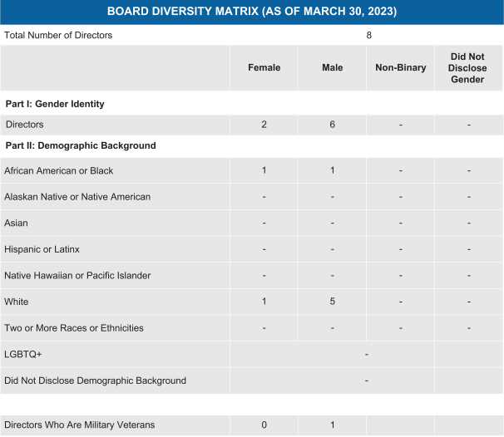Select the Part I: Gender Identity heading
Image resolution: width=504 pixels, height=437 pixels.
(54, 104)
